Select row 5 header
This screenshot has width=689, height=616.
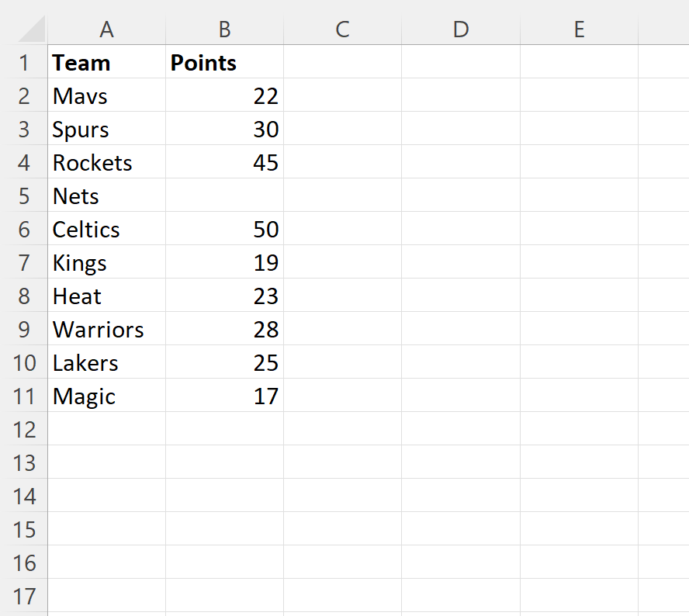pyautogui.click(x=24, y=196)
